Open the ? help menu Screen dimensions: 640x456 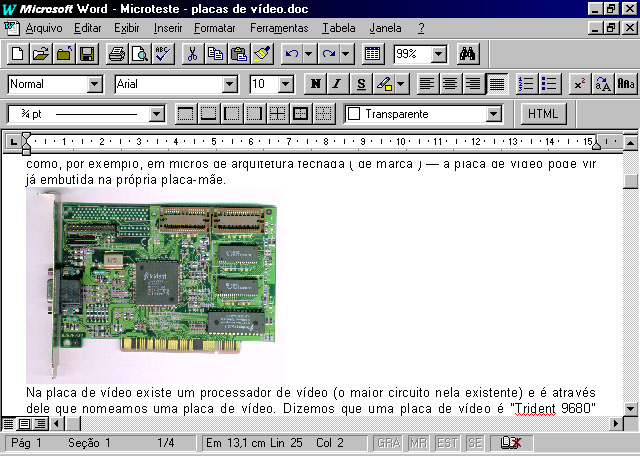coord(421,28)
